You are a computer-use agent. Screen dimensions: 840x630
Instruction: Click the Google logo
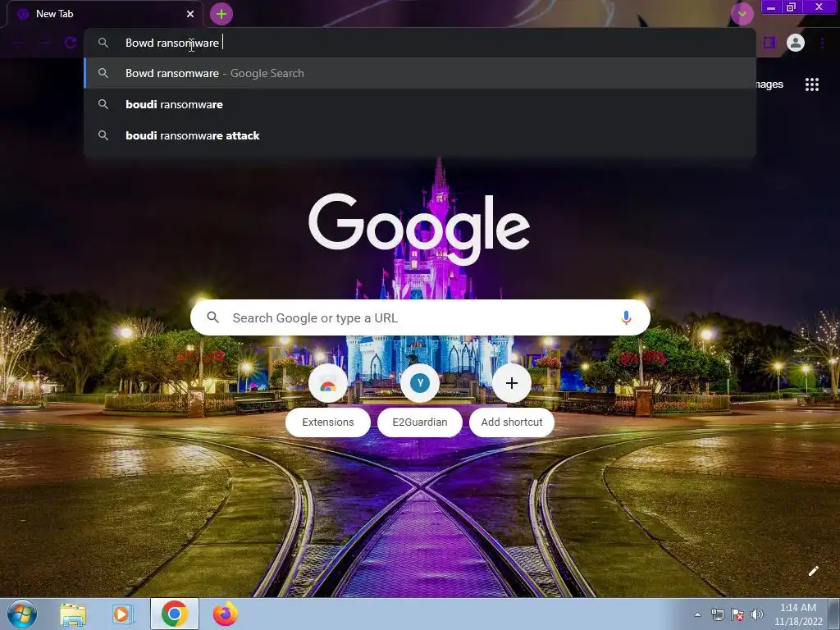coord(419,230)
